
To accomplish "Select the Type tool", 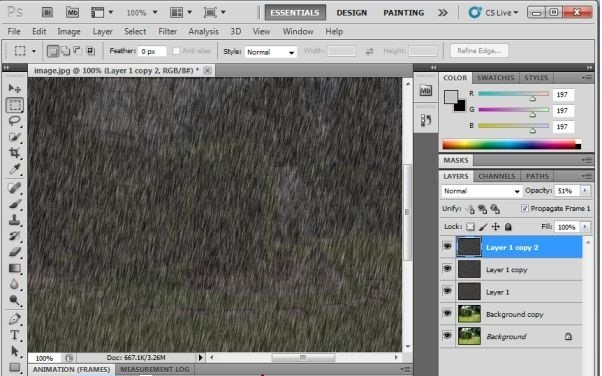I will 15,335.
